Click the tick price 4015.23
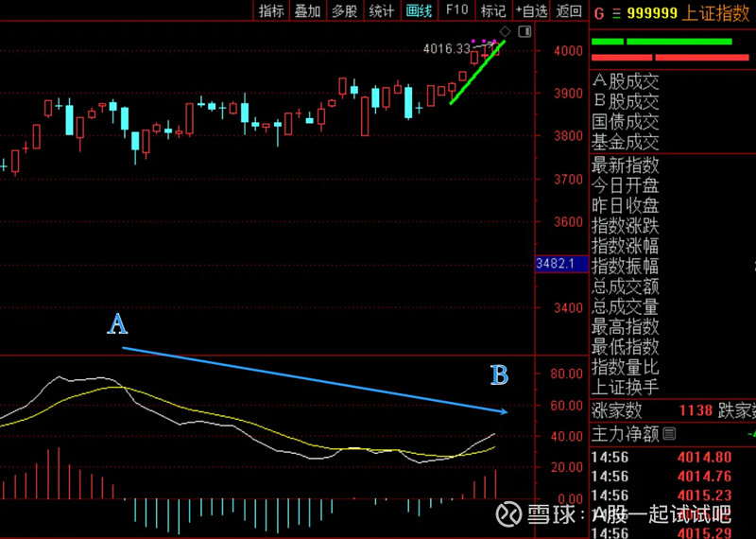Screen dimensions: 756x539 tap(704, 496)
